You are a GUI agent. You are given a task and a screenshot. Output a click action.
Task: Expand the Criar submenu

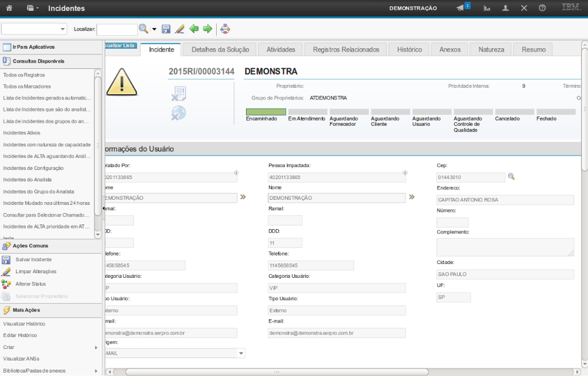pyautogui.click(x=96, y=347)
